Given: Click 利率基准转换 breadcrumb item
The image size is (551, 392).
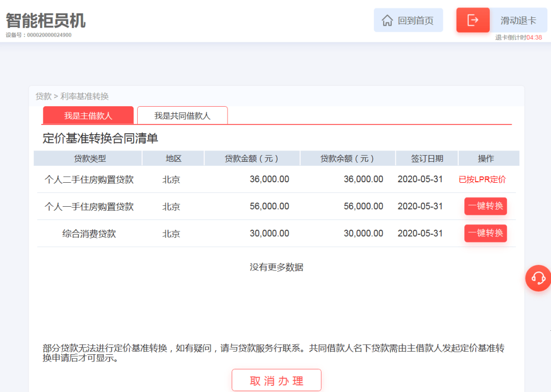Looking at the screenshot, I should click(84, 96).
